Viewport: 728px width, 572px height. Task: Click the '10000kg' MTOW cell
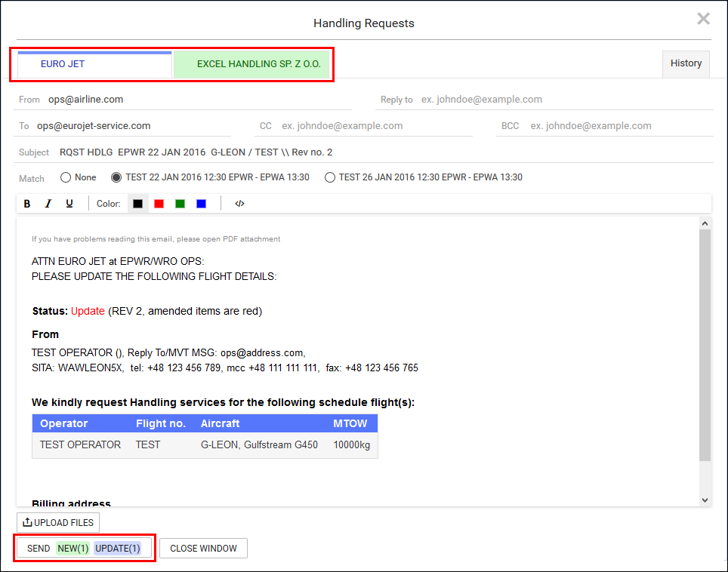tap(351, 445)
